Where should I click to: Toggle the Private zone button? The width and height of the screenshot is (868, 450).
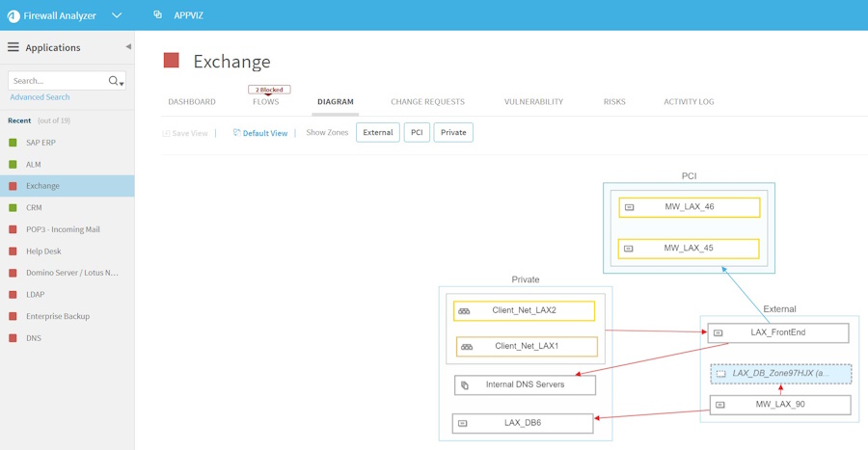[x=453, y=133]
